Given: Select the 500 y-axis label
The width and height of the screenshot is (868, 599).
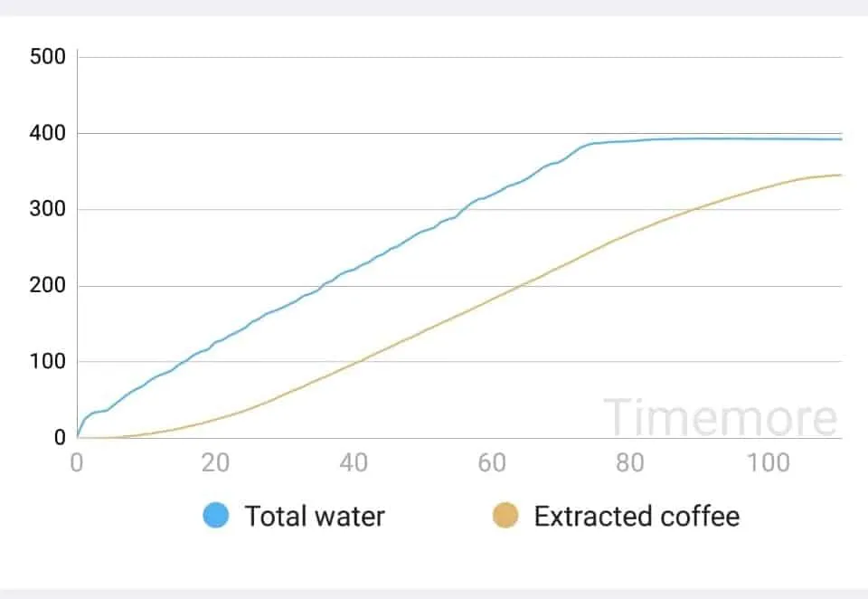Looking at the screenshot, I should 48,57.
